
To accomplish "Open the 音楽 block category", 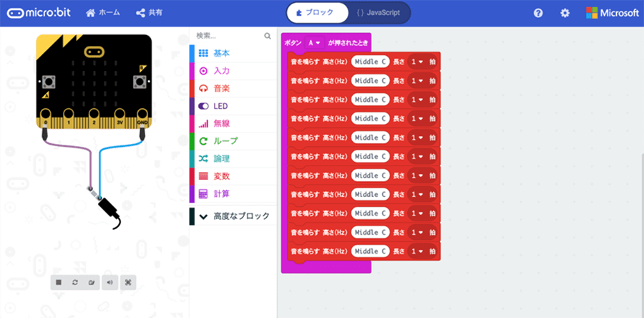I will (x=233, y=88).
